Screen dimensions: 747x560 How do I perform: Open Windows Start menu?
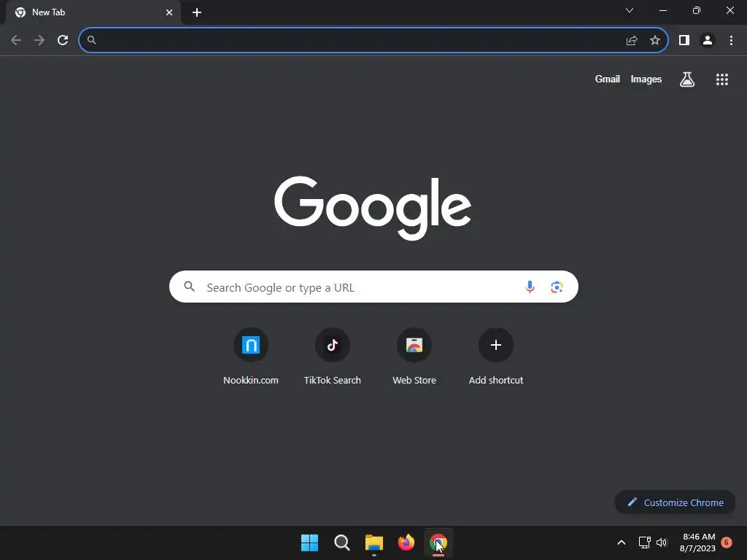point(309,542)
